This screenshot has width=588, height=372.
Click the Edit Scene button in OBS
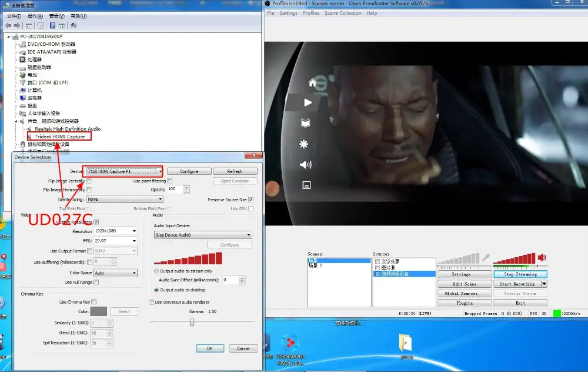coord(465,284)
